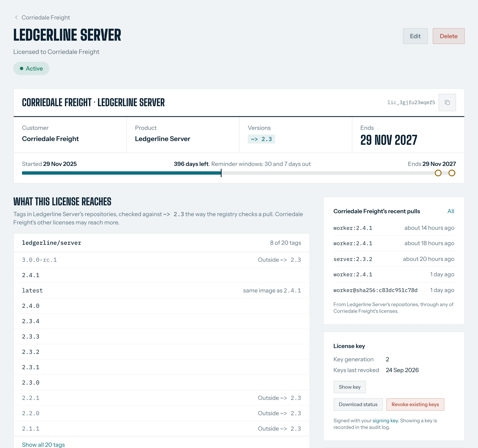Click the Edit button
The height and width of the screenshot is (448, 478).
415,36
